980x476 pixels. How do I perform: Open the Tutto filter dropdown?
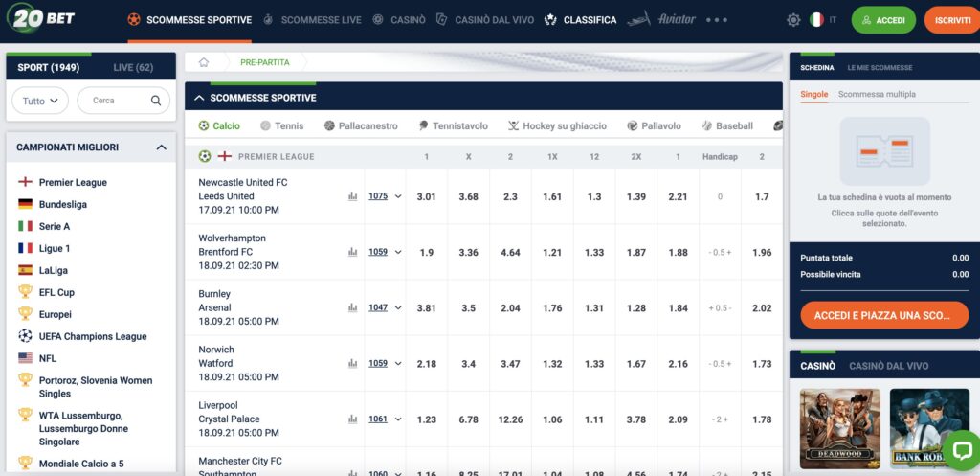coord(40,101)
